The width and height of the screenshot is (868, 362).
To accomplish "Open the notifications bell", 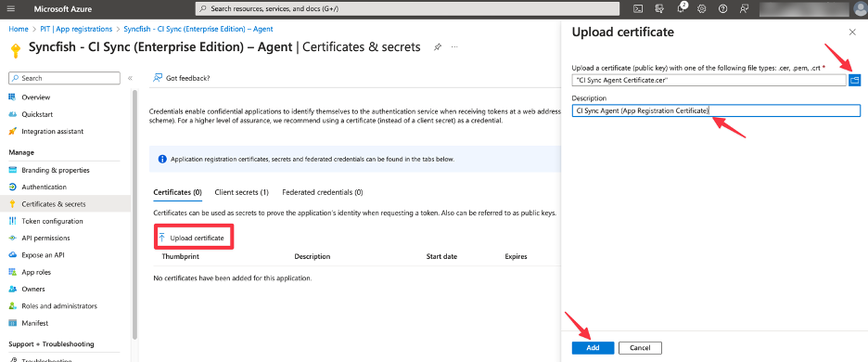I will [x=681, y=9].
